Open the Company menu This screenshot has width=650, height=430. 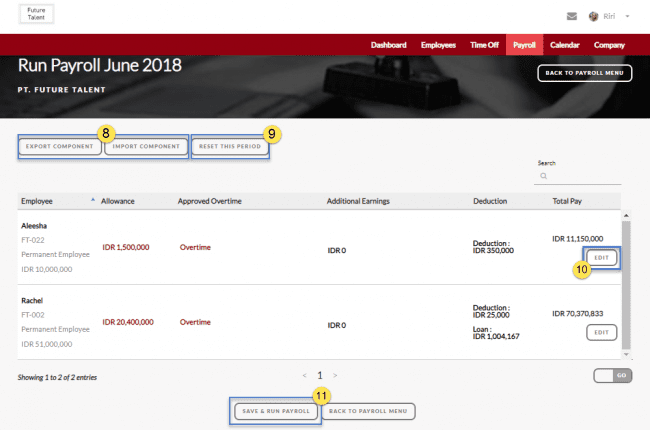coord(609,45)
